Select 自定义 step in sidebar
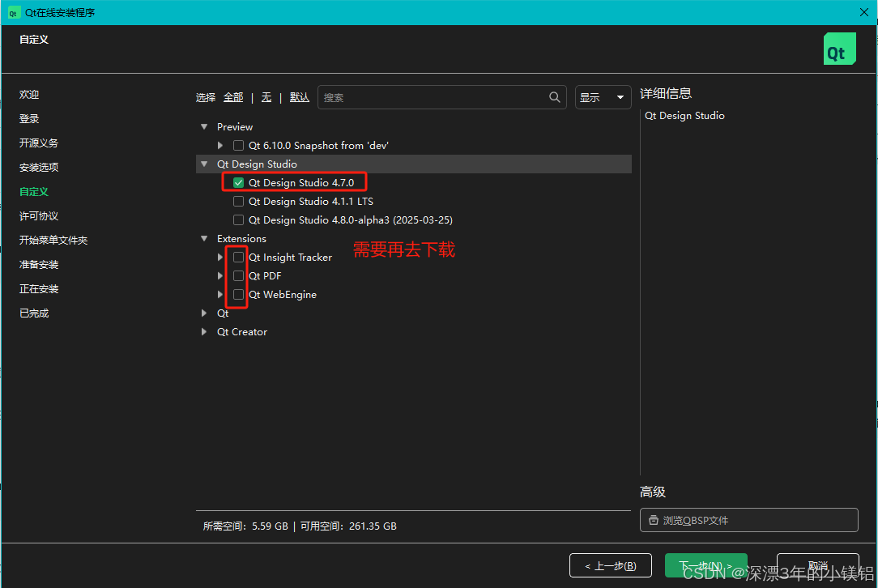 tap(34, 191)
